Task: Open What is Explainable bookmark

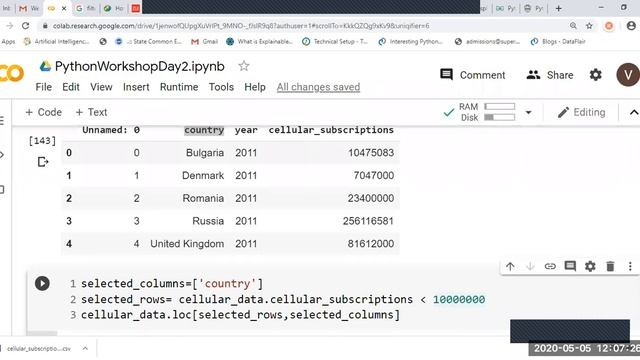Action: coord(260,42)
